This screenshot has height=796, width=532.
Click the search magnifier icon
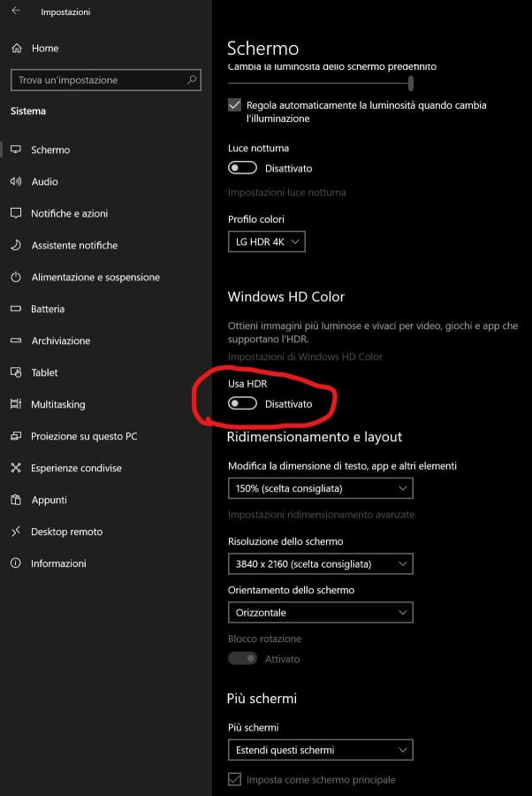pyautogui.click(x=192, y=80)
